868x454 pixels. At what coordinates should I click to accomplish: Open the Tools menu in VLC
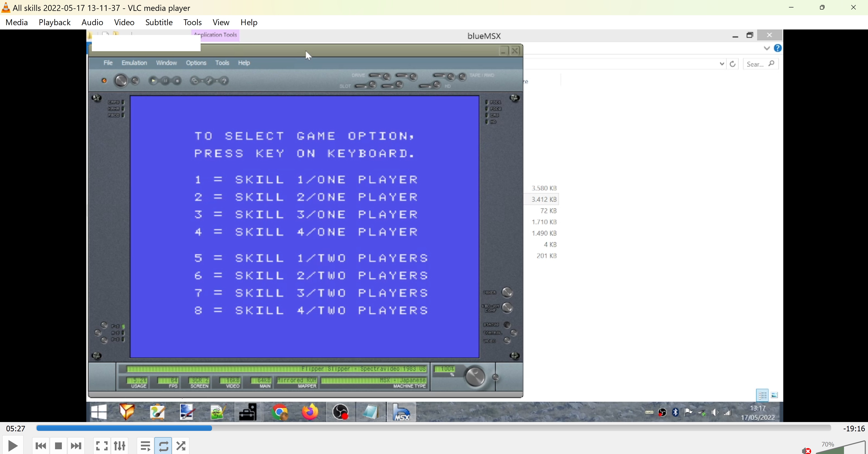[192, 22]
